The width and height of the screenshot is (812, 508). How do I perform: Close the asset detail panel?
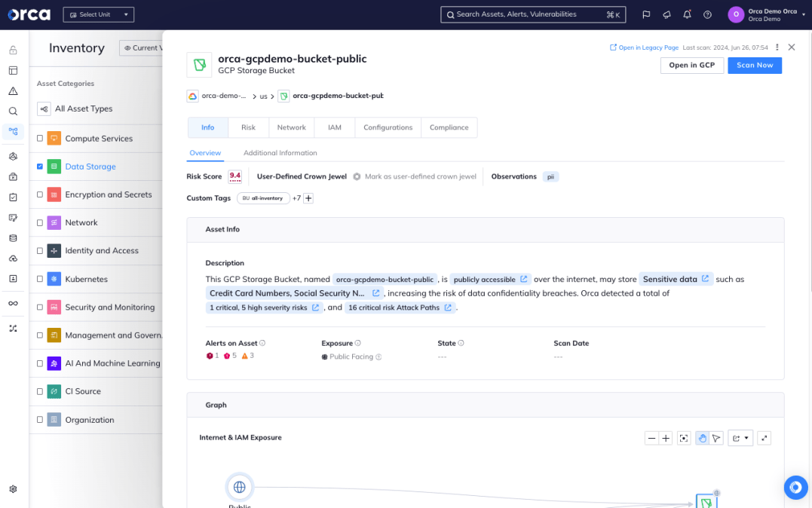pos(792,47)
